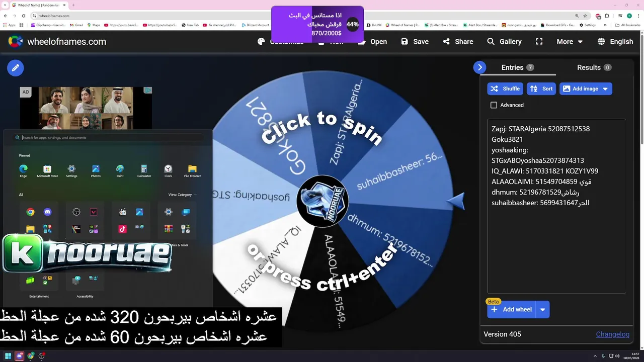Open the Gmail bookmark
Screen dimensions: 644x362
click(76, 25)
